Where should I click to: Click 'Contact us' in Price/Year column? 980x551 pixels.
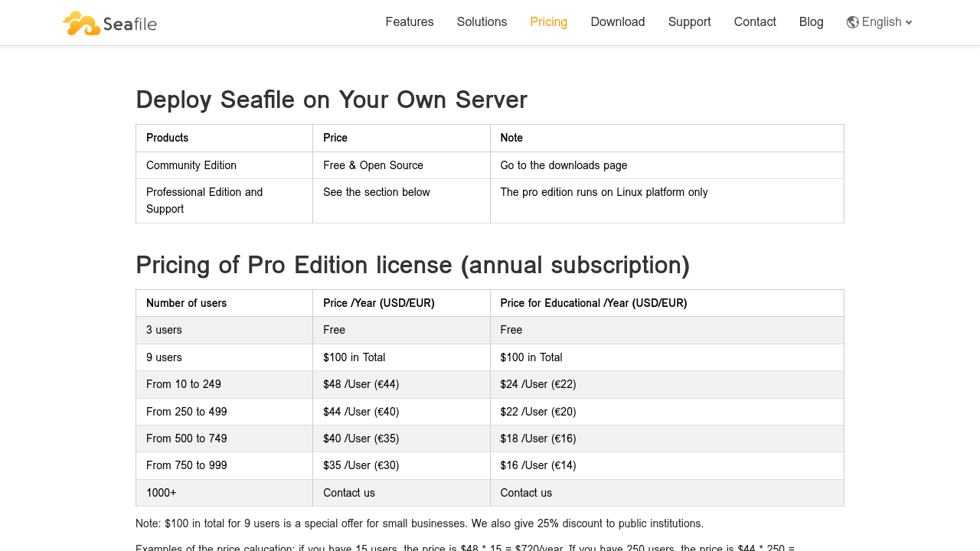click(x=349, y=493)
